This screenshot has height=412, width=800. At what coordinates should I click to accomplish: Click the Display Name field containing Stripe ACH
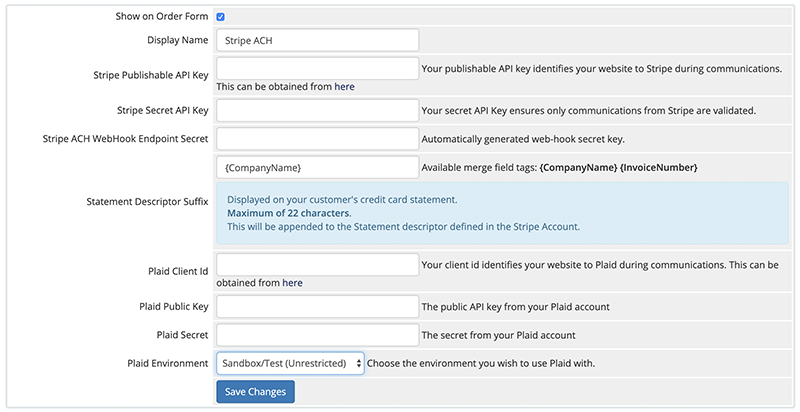(x=317, y=40)
